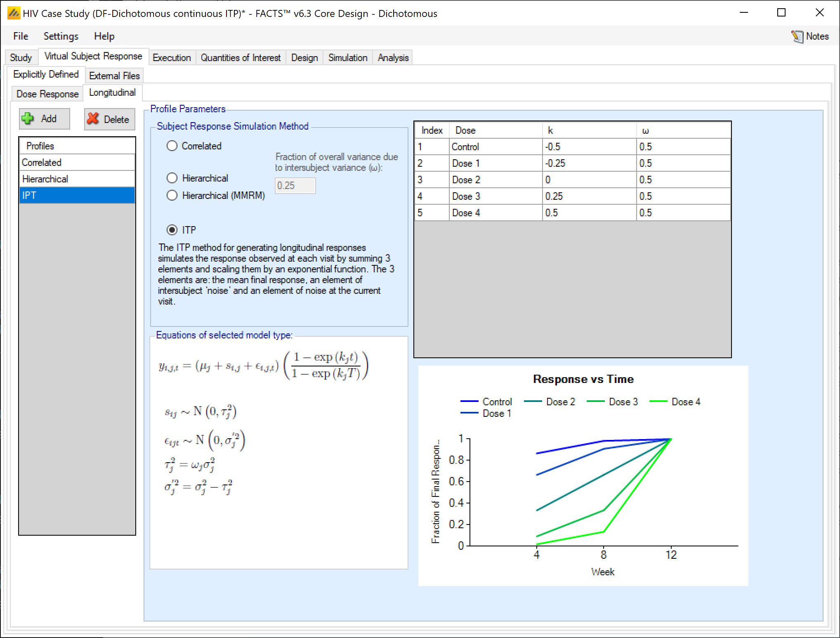840x638 pixels.
Task: Click the green plus Add icon
Action: (x=28, y=119)
